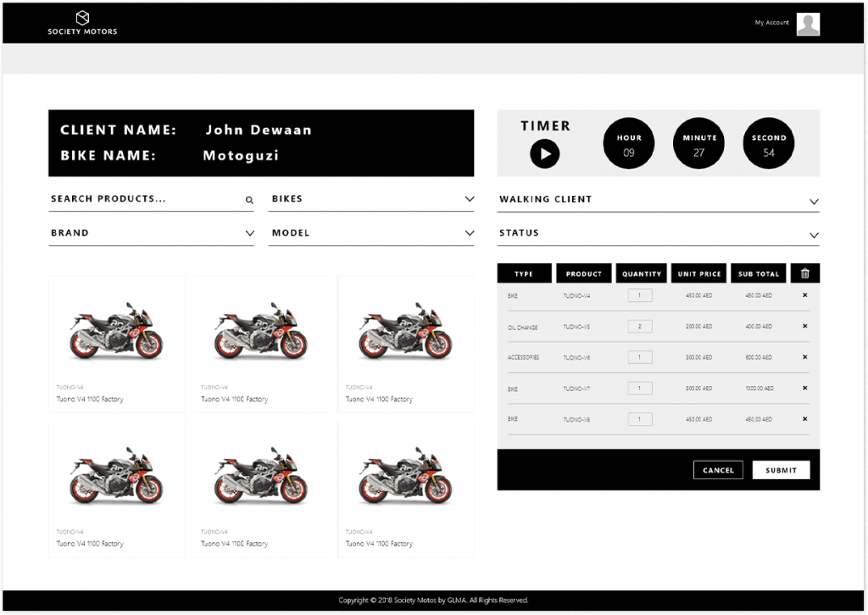
Task: Click the '600.00 AED' sub total
Action: 759,357
